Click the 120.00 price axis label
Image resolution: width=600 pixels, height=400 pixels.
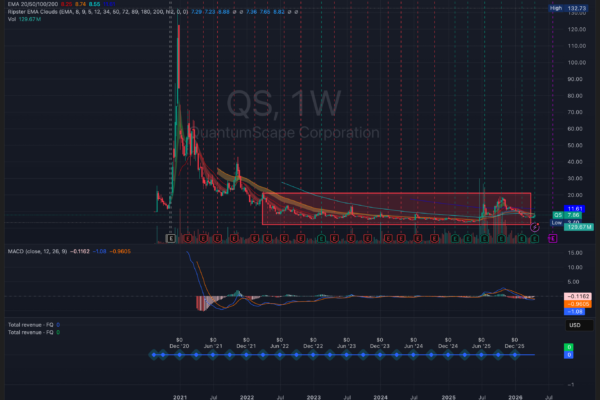[577, 29]
